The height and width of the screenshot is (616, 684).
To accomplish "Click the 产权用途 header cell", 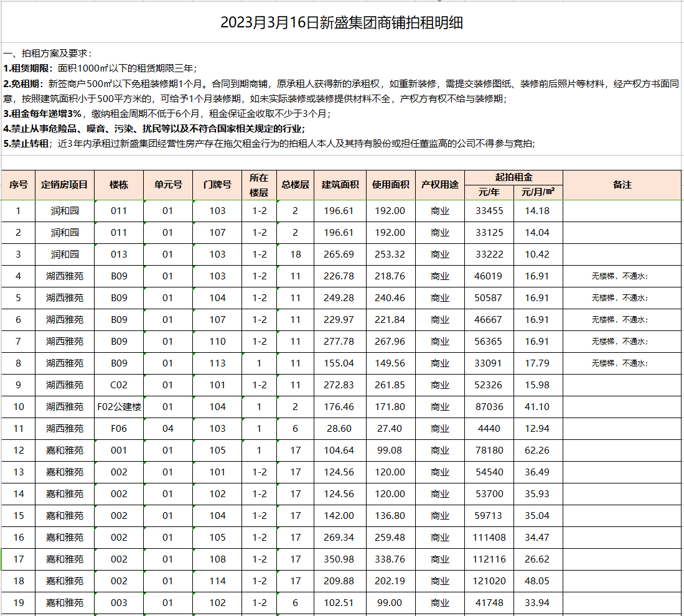I will click(x=440, y=185).
